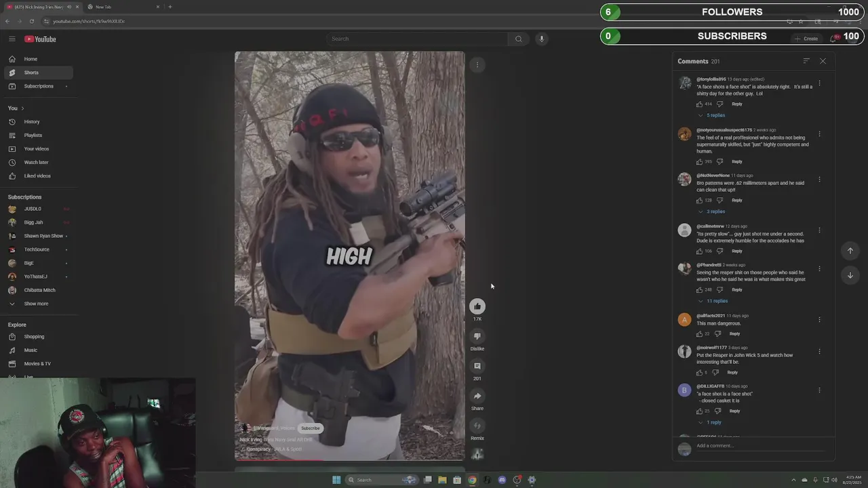Screen dimensions: 868x488
Task: Open the short's three-dot more menu
Action: [477, 65]
